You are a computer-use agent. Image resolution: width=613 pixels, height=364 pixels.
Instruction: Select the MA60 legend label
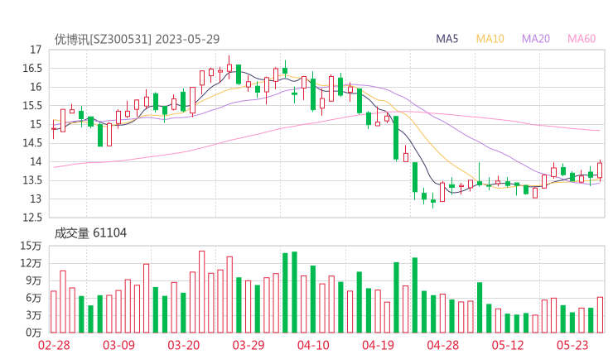(582, 39)
